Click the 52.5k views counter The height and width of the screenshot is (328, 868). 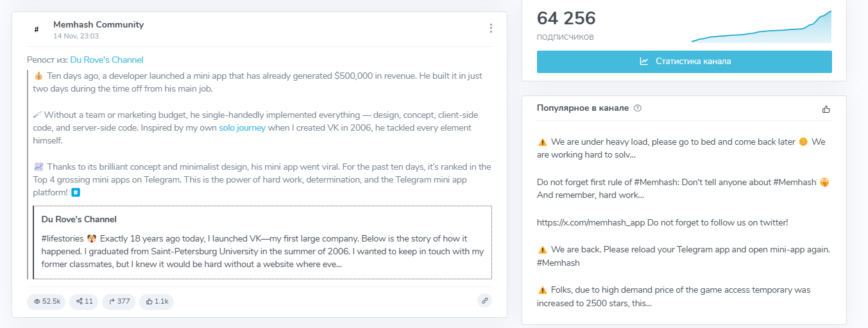pos(46,301)
